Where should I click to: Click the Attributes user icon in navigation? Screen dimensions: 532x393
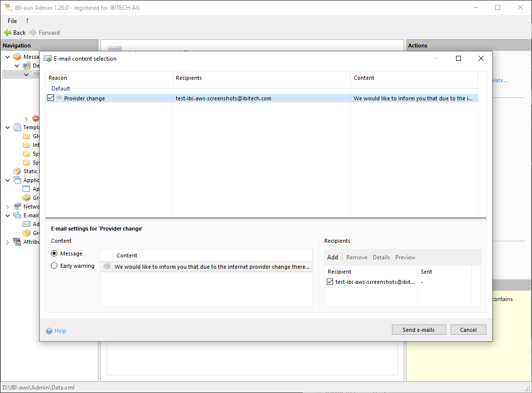click(17, 242)
